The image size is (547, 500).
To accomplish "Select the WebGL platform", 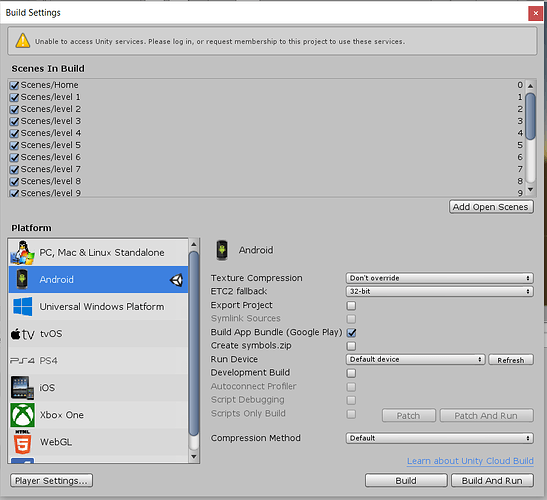I will [98, 442].
